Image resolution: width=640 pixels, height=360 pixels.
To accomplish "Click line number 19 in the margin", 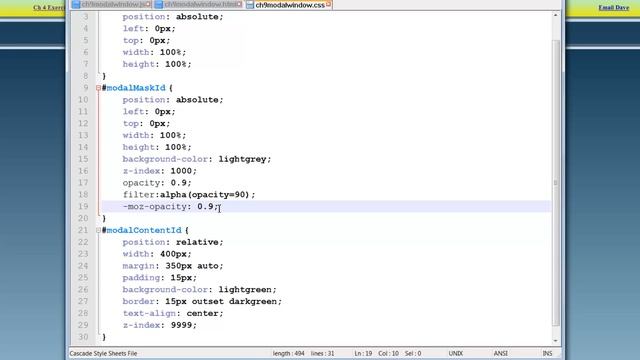I will pyautogui.click(x=83, y=207).
